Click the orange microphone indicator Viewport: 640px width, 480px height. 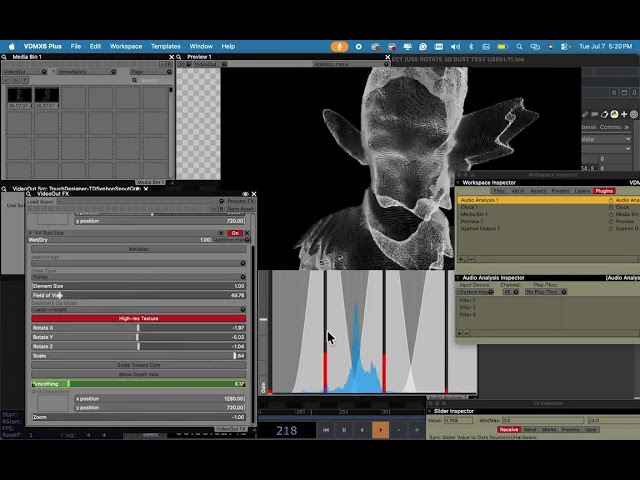[x=339, y=47]
